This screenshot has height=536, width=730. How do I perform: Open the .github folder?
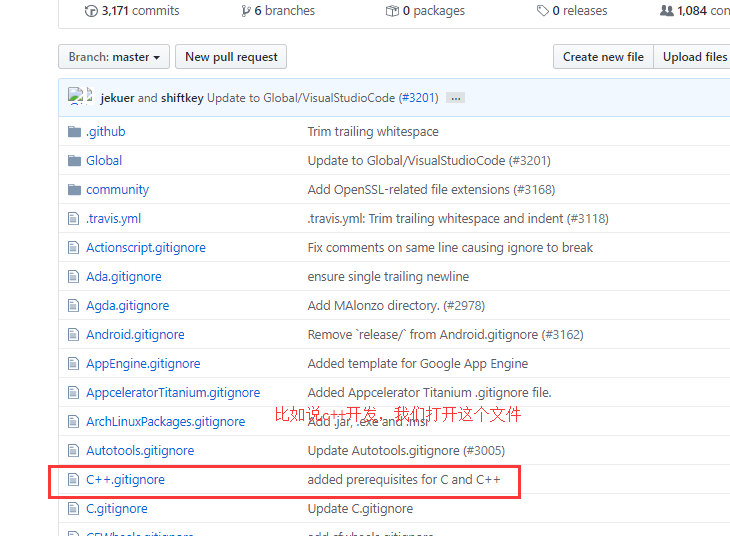point(106,132)
